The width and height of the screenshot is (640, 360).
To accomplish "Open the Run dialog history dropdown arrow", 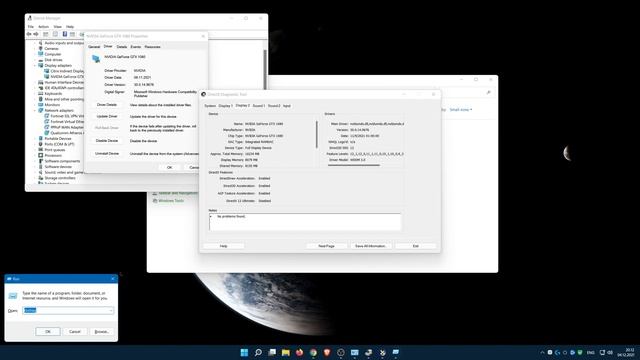I will (x=111, y=311).
